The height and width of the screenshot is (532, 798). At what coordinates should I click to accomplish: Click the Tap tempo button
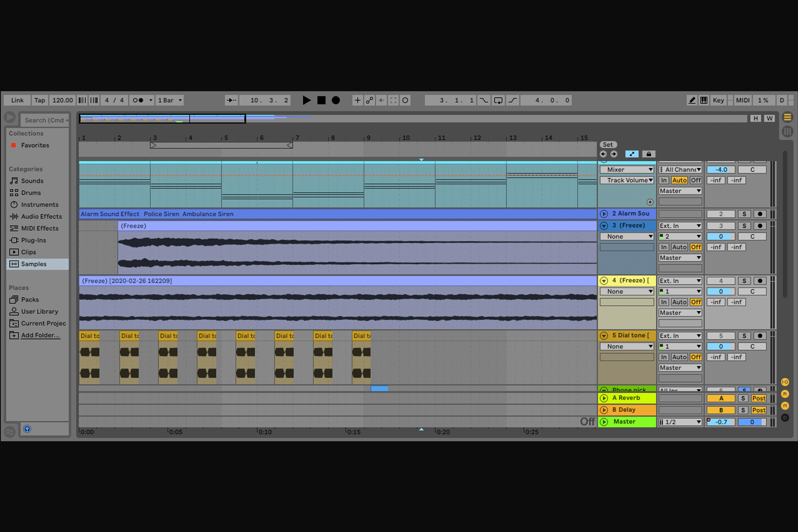point(40,100)
